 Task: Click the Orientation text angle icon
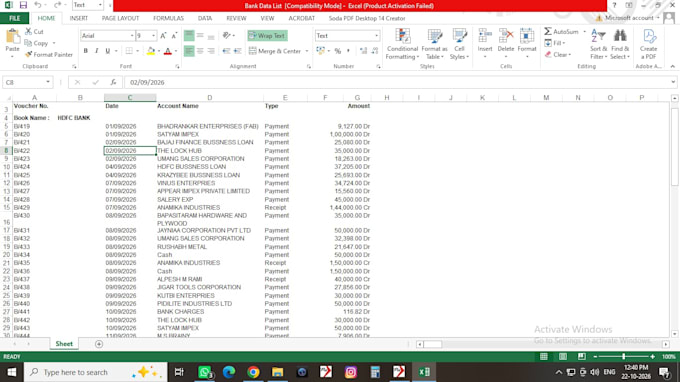point(226,36)
